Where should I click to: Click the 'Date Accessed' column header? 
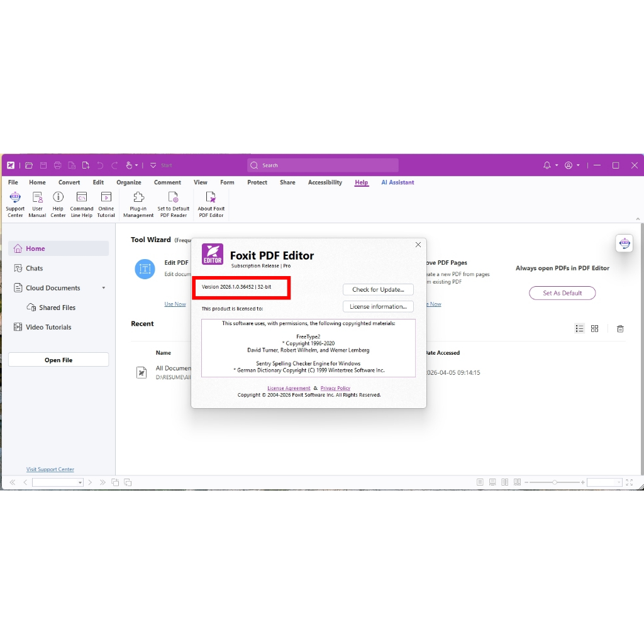click(443, 353)
